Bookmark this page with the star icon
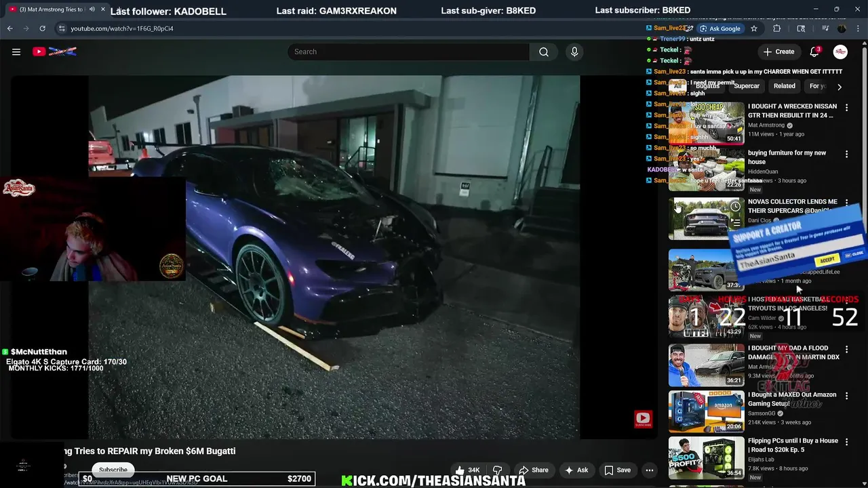 pos(754,28)
